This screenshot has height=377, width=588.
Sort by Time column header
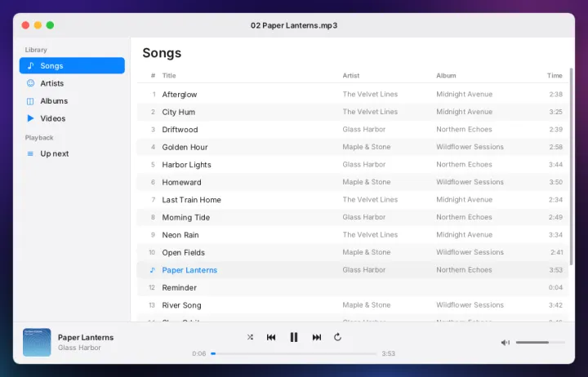tap(555, 76)
